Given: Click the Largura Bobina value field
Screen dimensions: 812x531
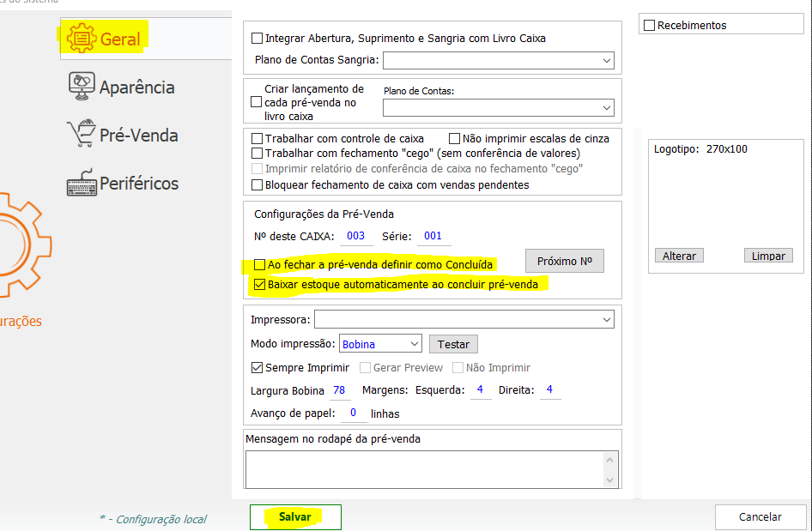Looking at the screenshot, I should 339,390.
